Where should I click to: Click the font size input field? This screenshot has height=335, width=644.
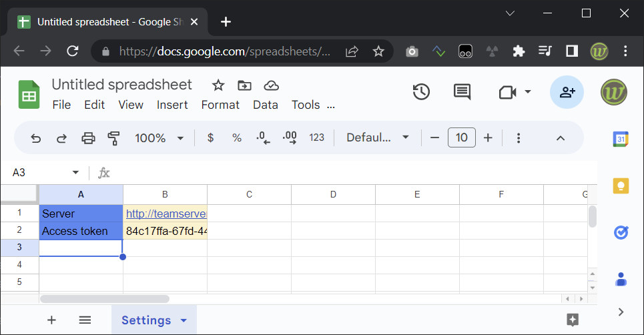[x=462, y=137]
